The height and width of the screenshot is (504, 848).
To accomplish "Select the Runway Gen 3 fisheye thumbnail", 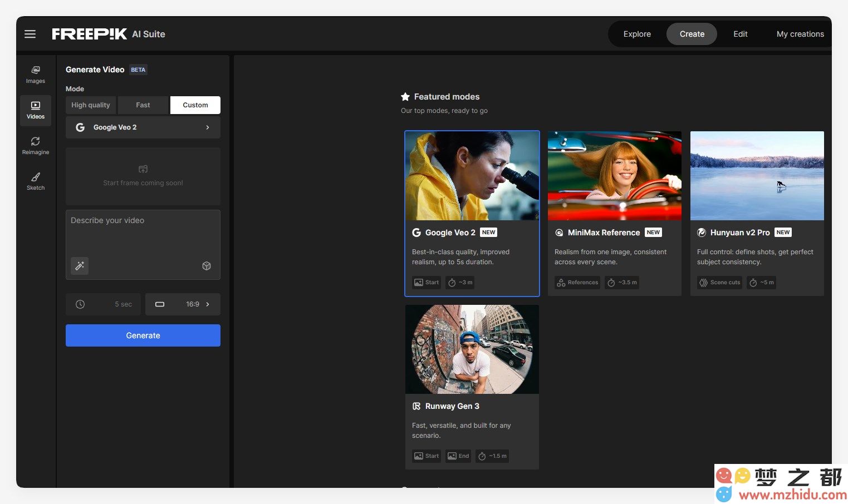I will pos(472,349).
